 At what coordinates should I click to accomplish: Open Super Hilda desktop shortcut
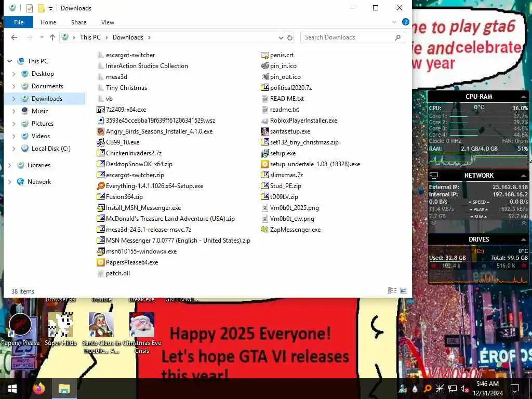[61, 329]
